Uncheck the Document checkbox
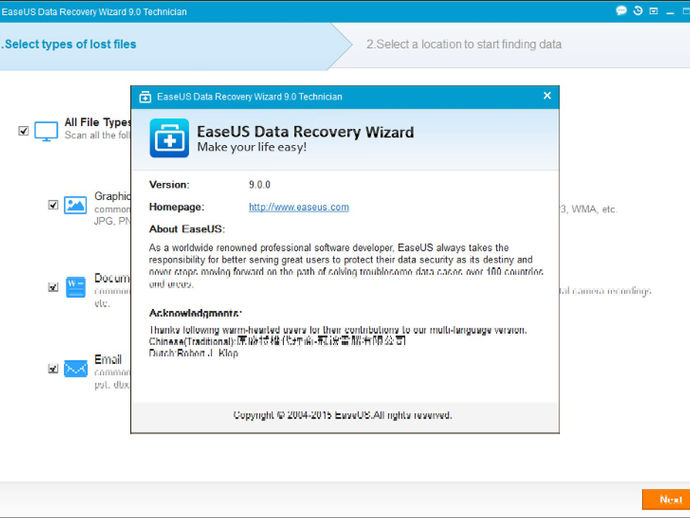690x518 pixels. pos(53,287)
